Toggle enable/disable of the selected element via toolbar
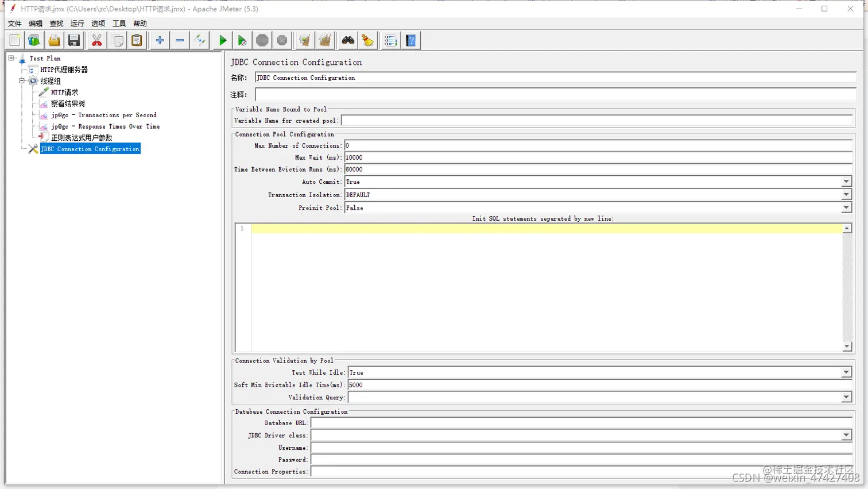 [199, 40]
